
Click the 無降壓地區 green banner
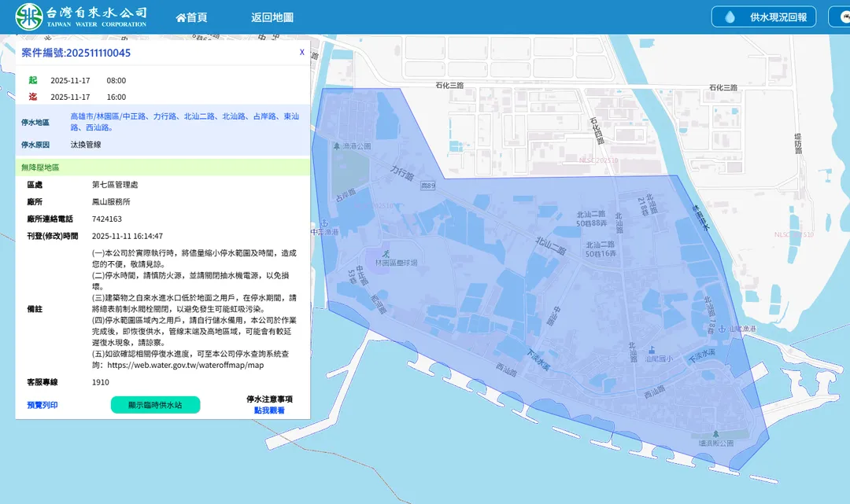coord(163,167)
